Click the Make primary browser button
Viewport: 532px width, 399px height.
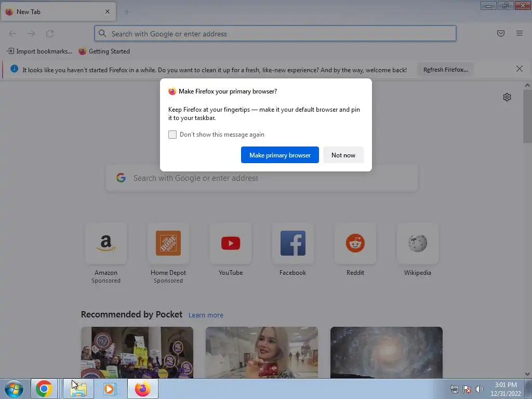pyautogui.click(x=280, y=155)
